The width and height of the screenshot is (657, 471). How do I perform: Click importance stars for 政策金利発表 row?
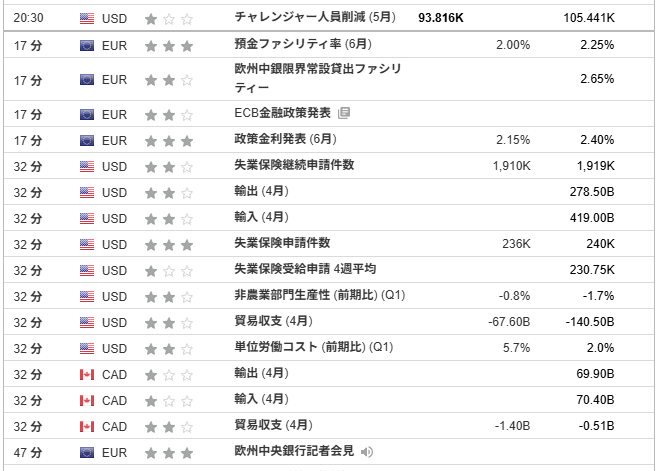tap(169, 140)
